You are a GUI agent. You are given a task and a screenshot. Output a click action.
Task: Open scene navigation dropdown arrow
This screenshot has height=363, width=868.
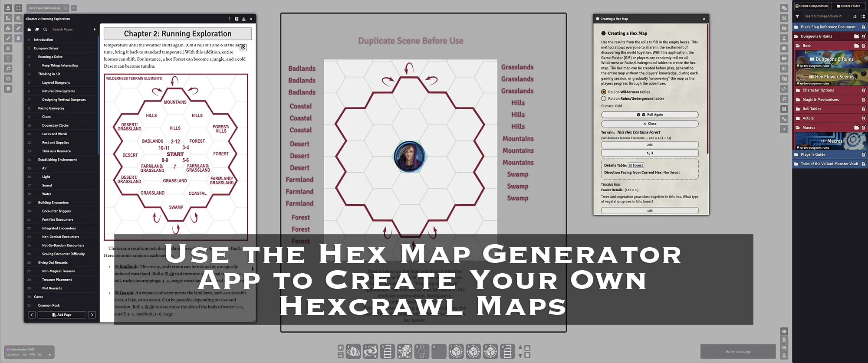tap(74, 8)
